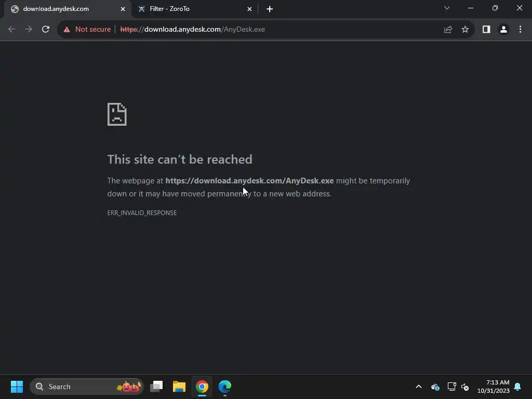532x399 pixels.
Task: Open Task View on taskbar
Action: [x=156, y=387]
